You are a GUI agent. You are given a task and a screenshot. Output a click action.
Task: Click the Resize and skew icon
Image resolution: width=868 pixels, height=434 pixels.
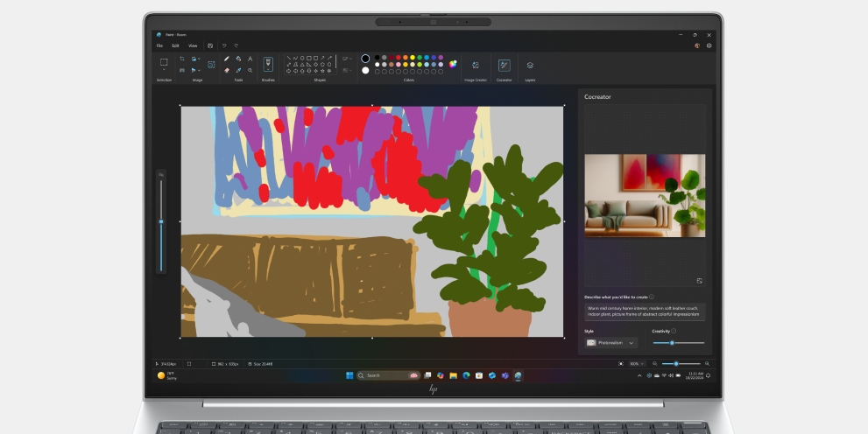[182, 70]
